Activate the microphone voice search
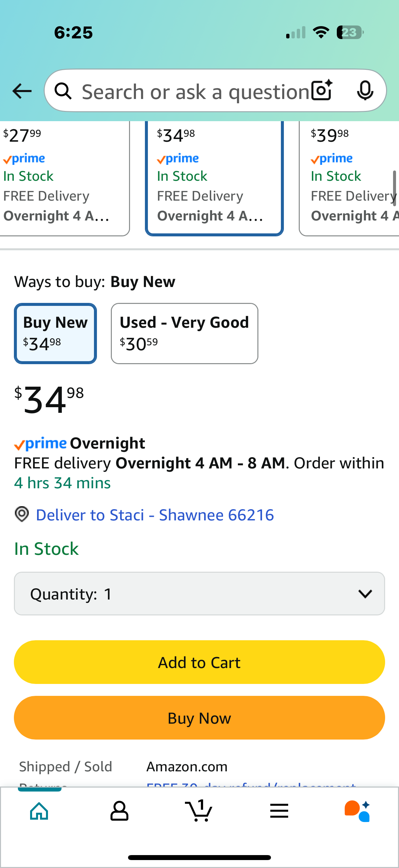399x868 pixels. click(365, 91)
